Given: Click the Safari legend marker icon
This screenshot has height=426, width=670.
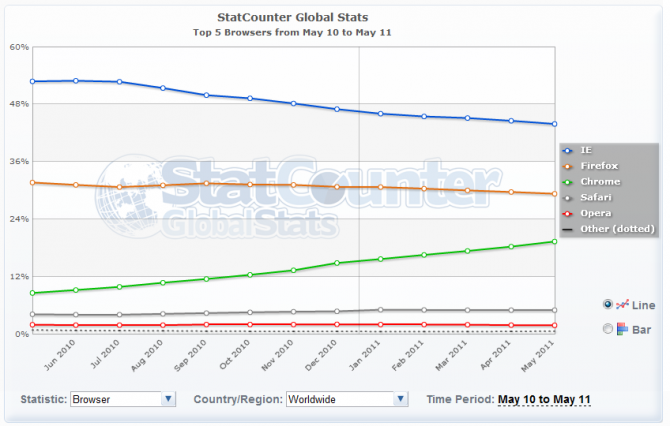Looking at the screenshot, I should pos(569,198).
